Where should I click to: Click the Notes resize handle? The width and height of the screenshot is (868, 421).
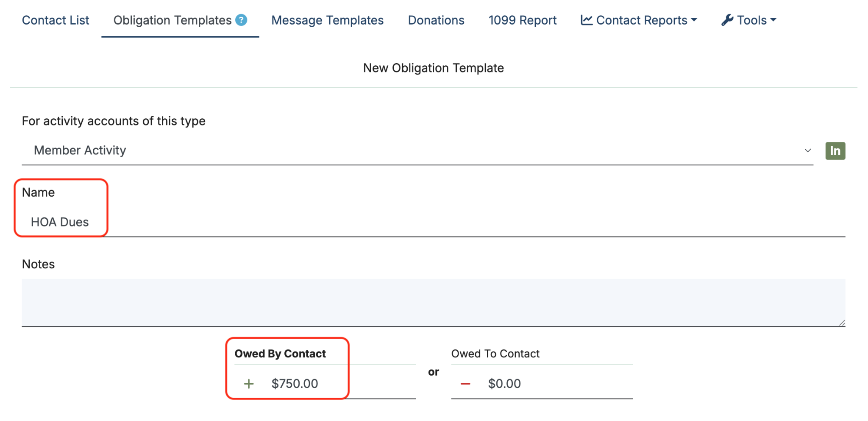coord(841,323)
